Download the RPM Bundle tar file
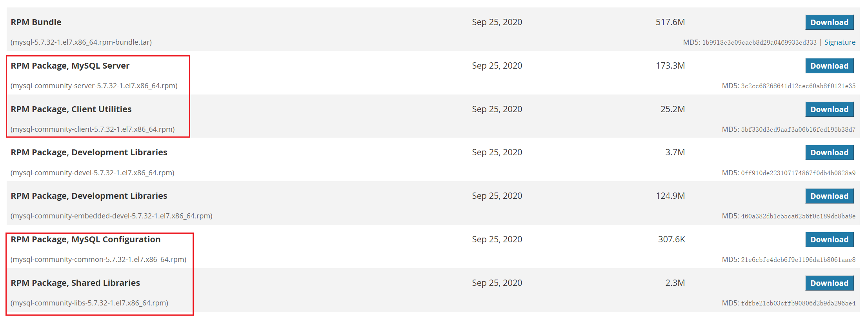This screenshot has width=868, height=318. click(829, 22)
